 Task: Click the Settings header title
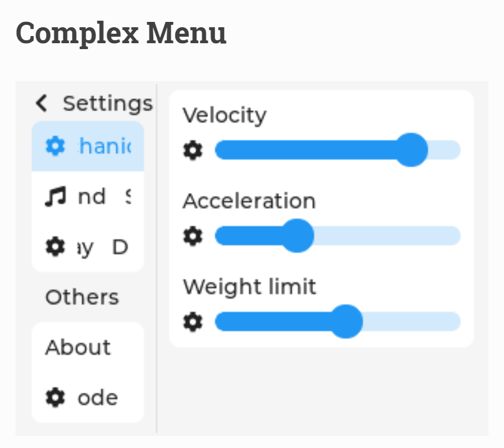tap(108, 104)
